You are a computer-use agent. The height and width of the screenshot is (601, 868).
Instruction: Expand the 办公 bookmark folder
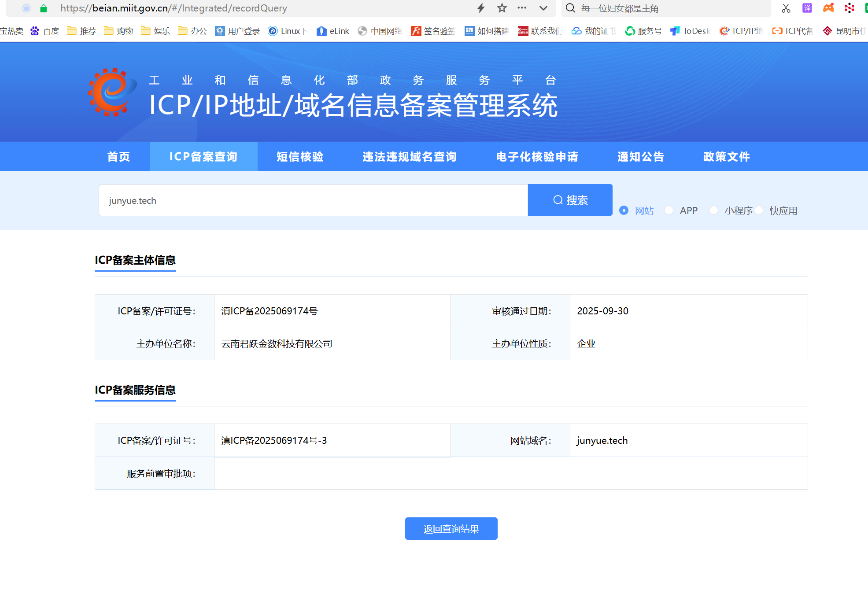(x=192, y=31)
